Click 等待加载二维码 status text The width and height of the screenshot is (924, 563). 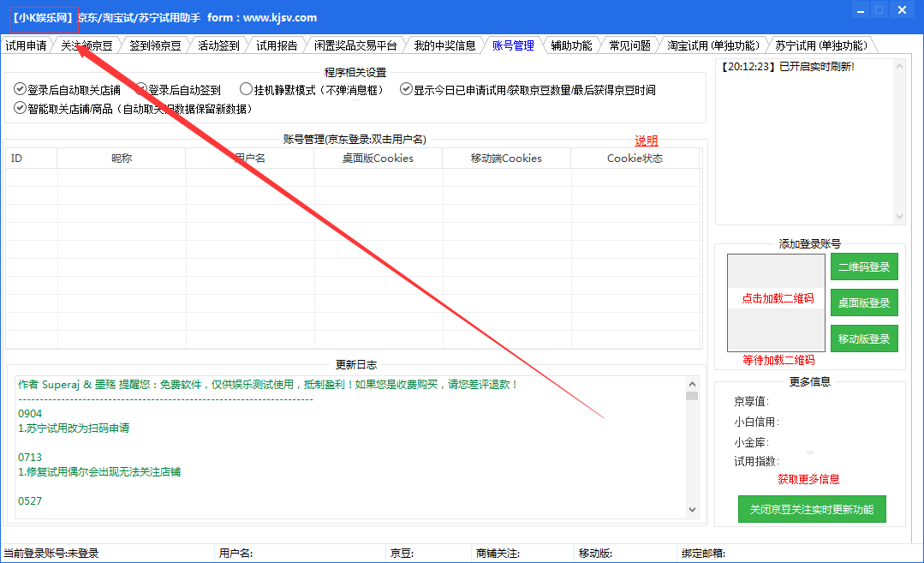pyautogui.click(x=778, y=360)
